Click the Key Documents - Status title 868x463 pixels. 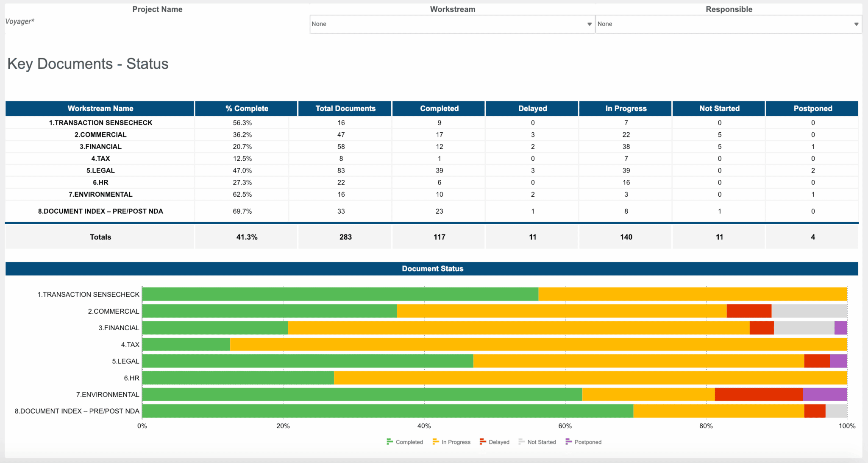(x=88, y=64)
